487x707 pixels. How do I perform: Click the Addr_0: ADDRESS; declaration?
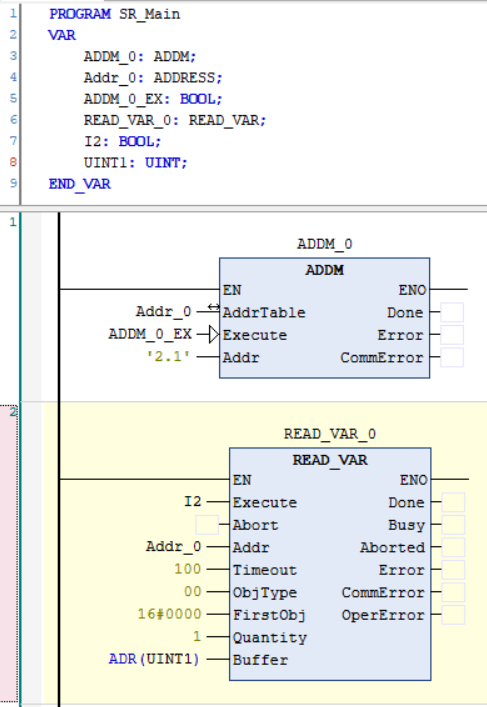(153, 78)
